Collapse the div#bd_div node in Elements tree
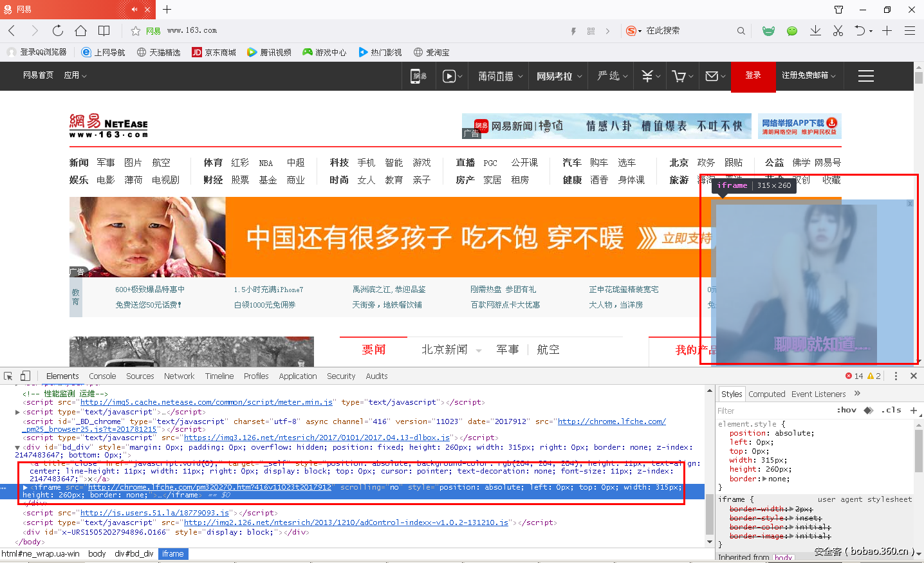 (x=17, y=446)
